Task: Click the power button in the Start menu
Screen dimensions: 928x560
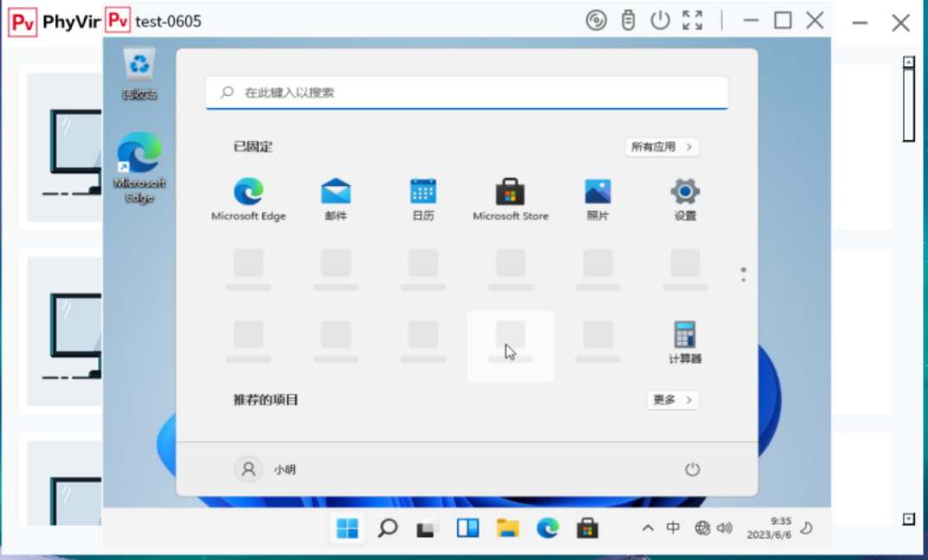Action: point(692,468)
